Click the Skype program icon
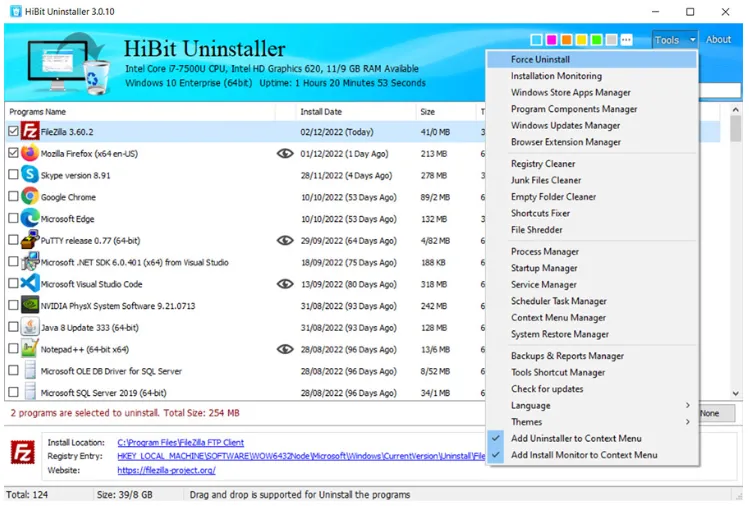The image size is (749, 506). tap(30, 175)
